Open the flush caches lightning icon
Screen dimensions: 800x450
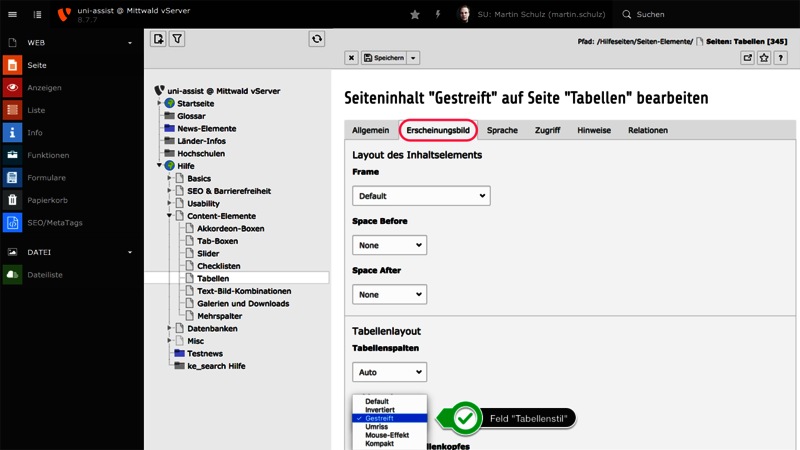pos(438,14)
